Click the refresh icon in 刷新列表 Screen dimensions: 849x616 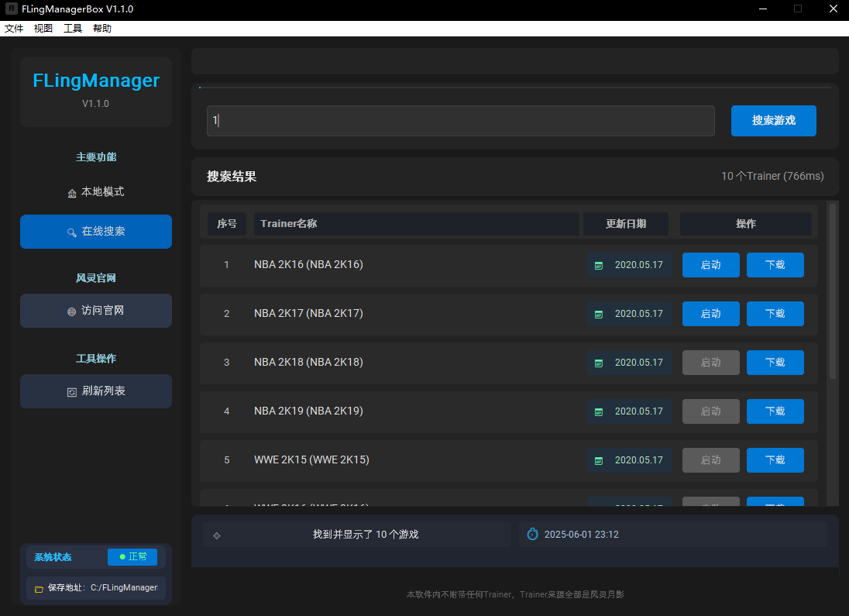(71, 392)
